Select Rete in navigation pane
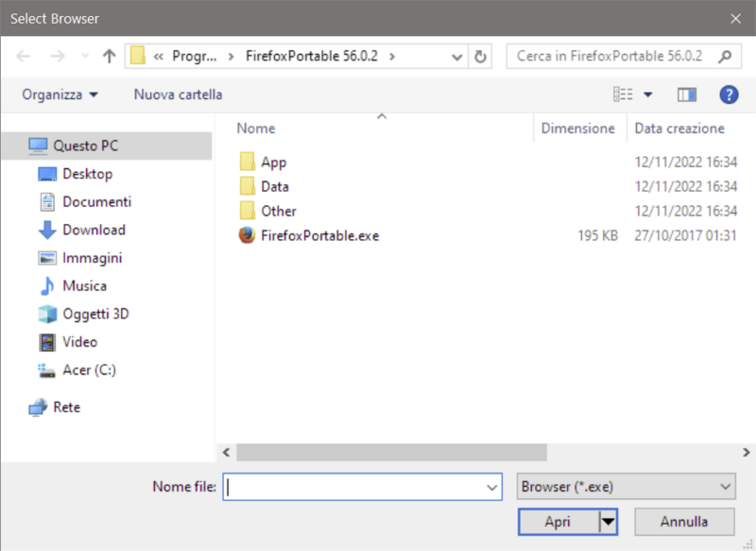The image size is (756, 551). (x=66, y=406)
